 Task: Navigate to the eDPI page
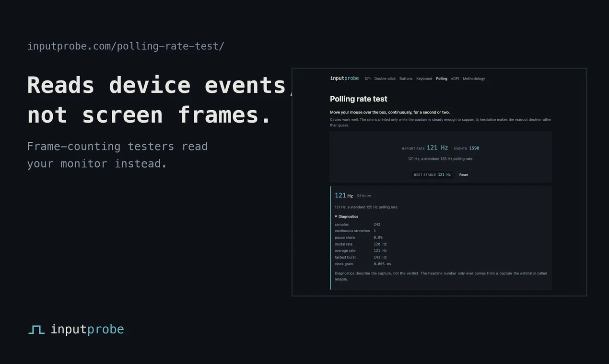[455, 79]
